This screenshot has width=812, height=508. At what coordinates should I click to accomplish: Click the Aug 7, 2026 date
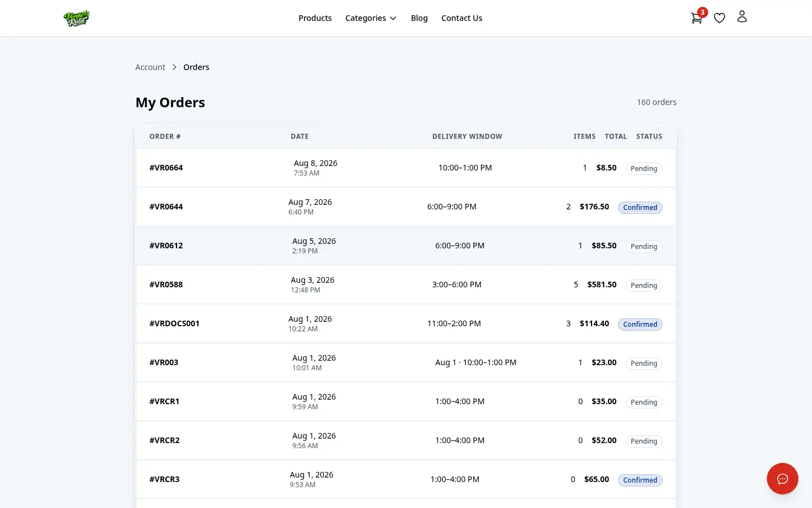point(310,202)
